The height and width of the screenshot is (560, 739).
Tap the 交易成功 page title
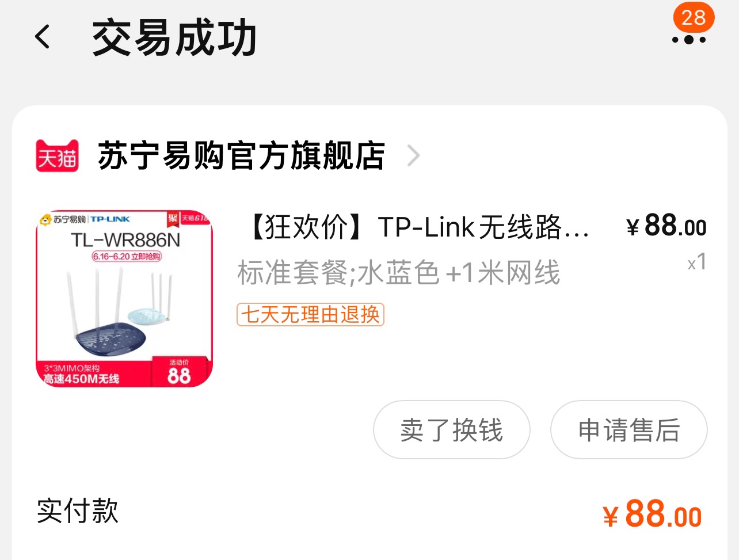click(x=174, y=37)
